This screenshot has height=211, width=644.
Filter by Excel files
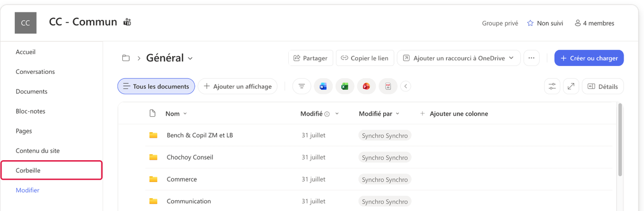click(345, 86)
